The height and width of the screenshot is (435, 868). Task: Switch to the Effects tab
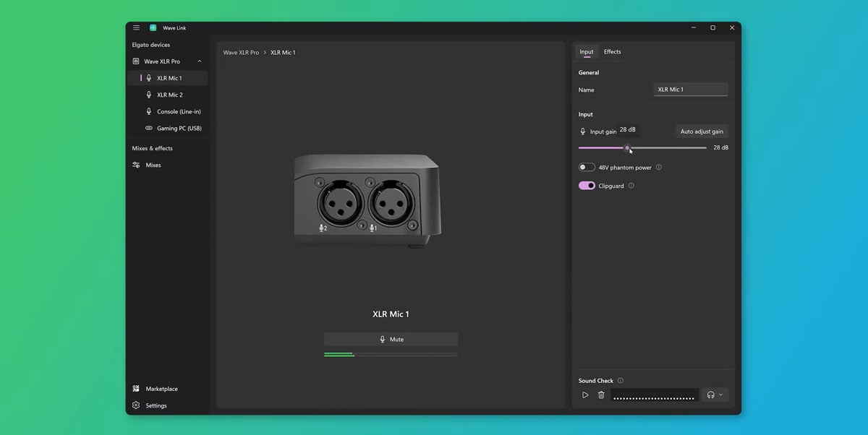[x=613, y=52]
